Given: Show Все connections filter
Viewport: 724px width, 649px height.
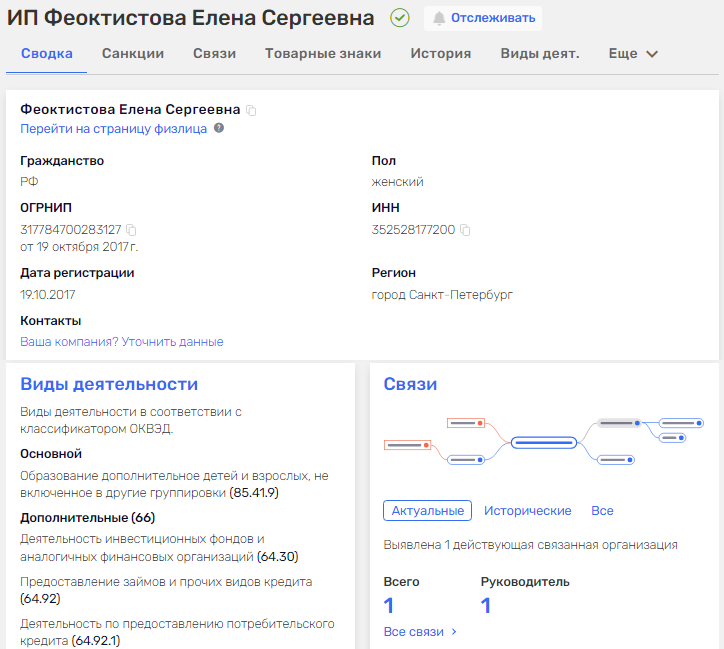Looking at the screenshot, I should coord(602,510).
